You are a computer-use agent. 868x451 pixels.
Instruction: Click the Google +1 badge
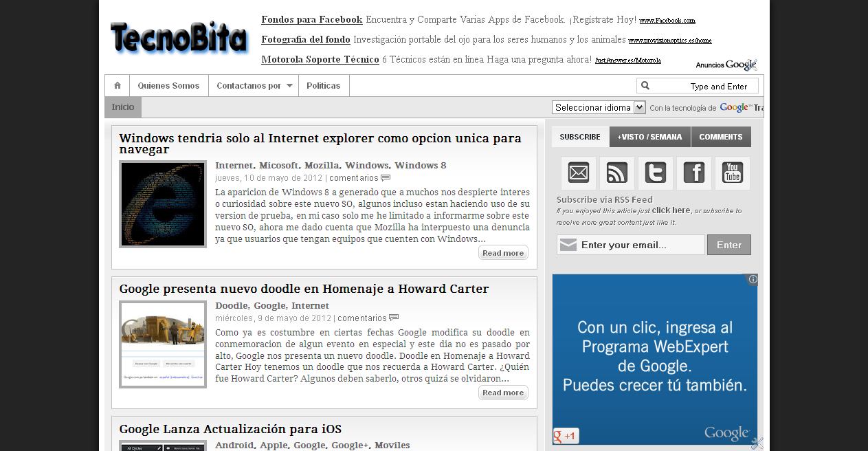[x=566, y=436]
